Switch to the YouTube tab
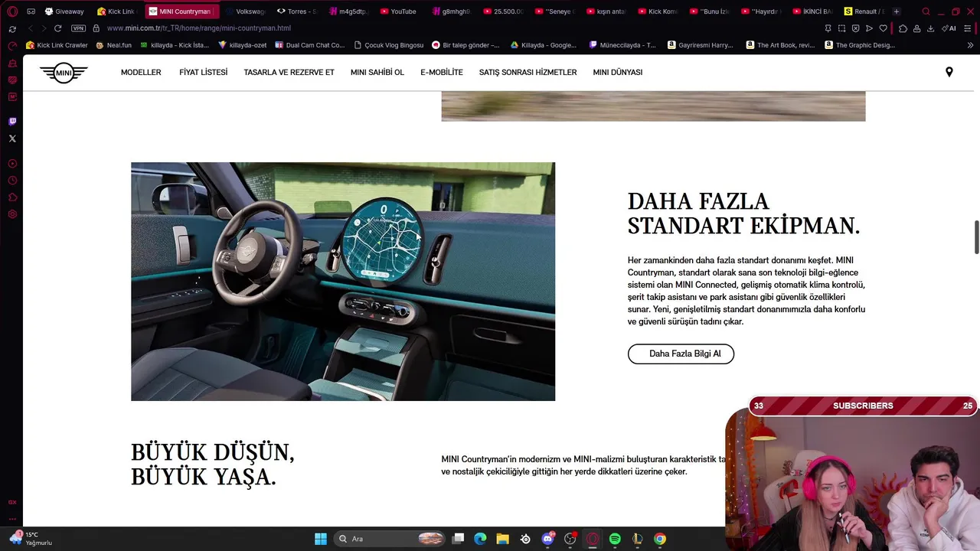The width and height of the screenshot is (980, 551). 399,11
